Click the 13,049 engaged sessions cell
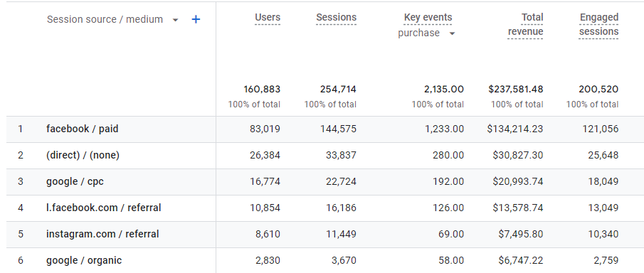Image resolution: width=644 pixels, height=273 pixels. coord(603,208)
